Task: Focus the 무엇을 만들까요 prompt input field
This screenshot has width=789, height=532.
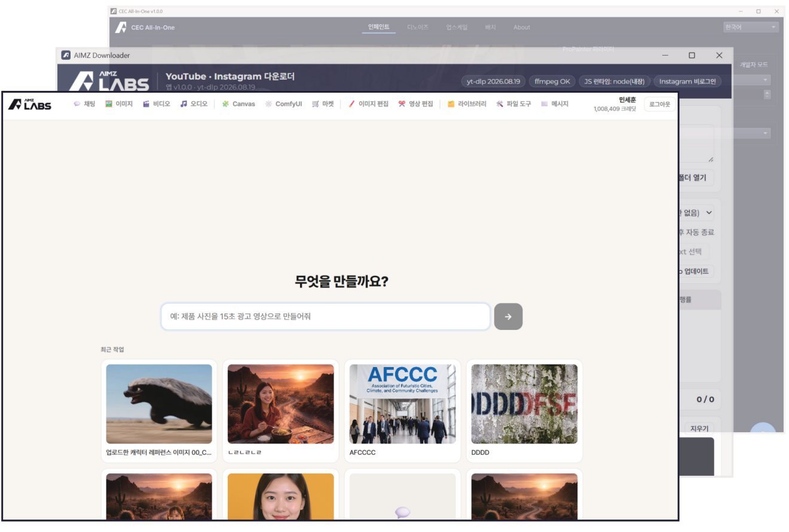Action: point(325,317)
